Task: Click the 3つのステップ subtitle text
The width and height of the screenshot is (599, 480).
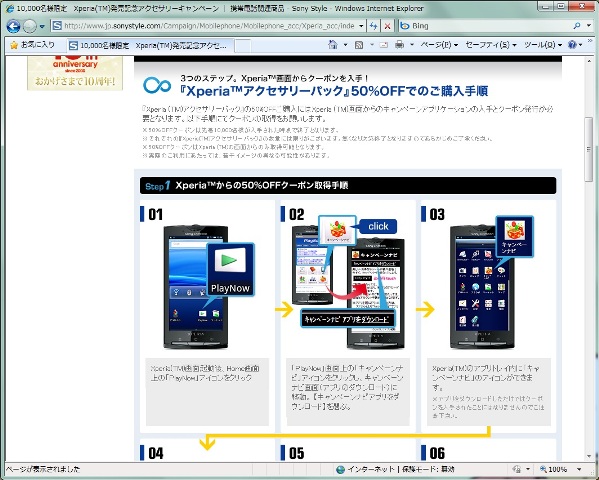Action: click(274, 78)
